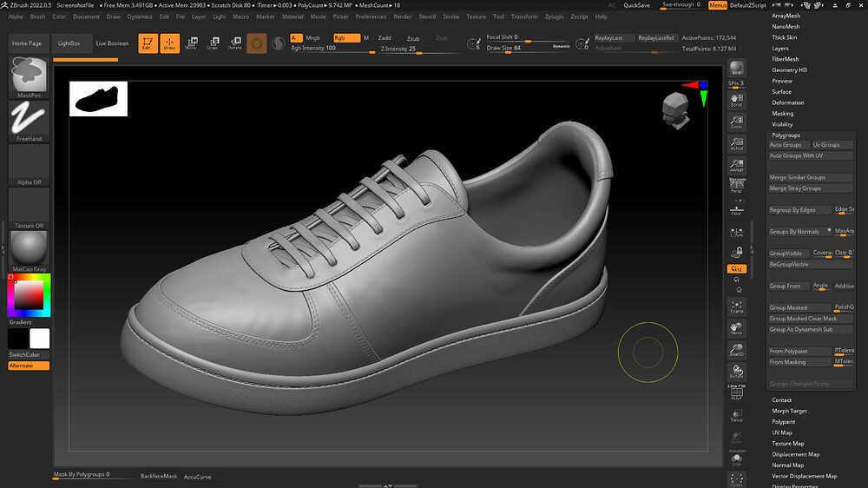Click the Zoom3D icon
Viewport: 868px width, 488px height.
pos(737,350)
